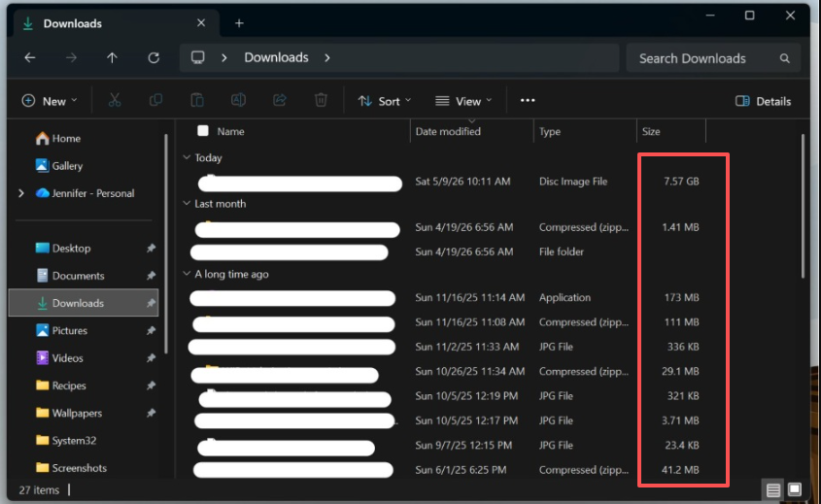Click the chevron before Downloads in address bar
This screenshot has height=504, width=821.
[x=224, y=57]
